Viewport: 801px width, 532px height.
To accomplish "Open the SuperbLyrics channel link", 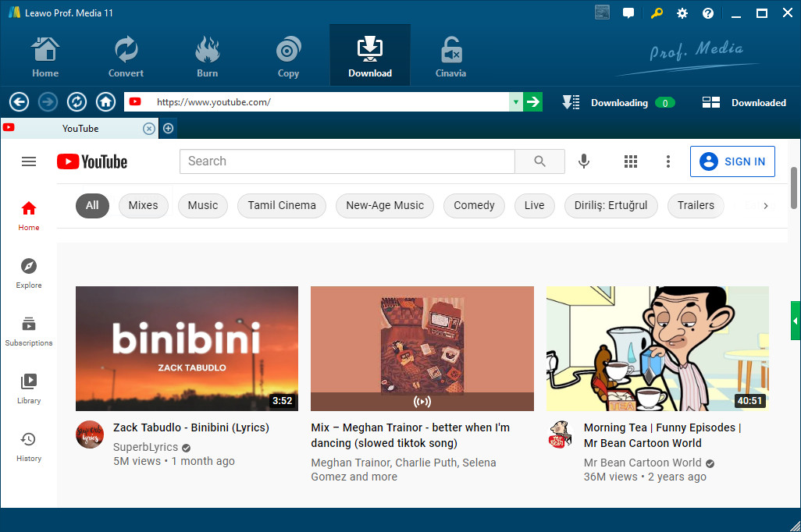I will coord(145,447).
